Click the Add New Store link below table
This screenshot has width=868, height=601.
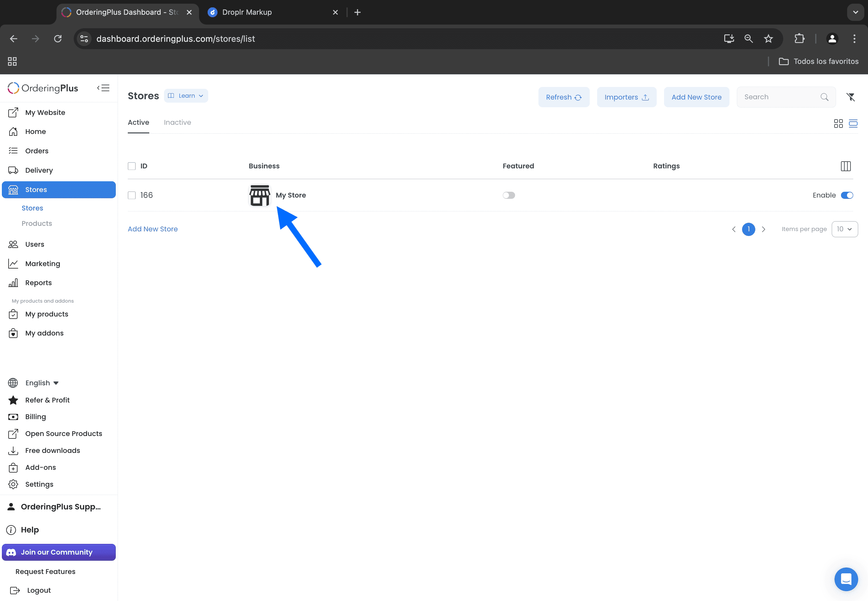pos(153,229)
